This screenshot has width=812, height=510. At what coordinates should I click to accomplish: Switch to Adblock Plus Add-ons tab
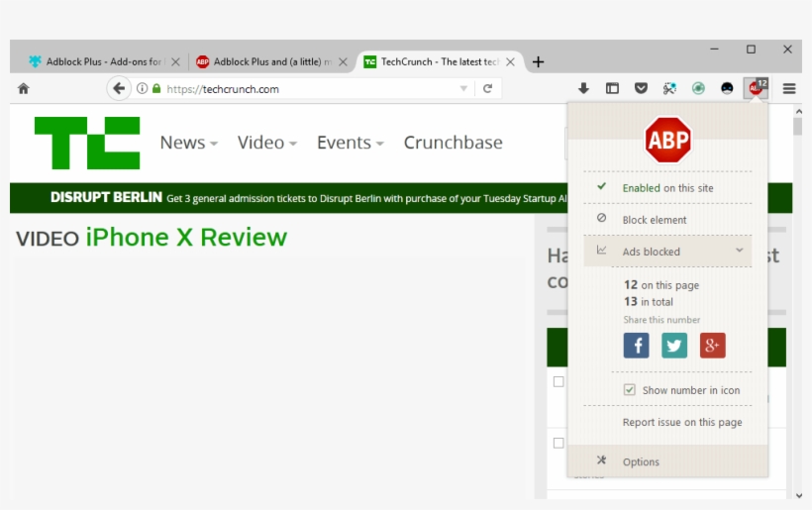point(97,61)
